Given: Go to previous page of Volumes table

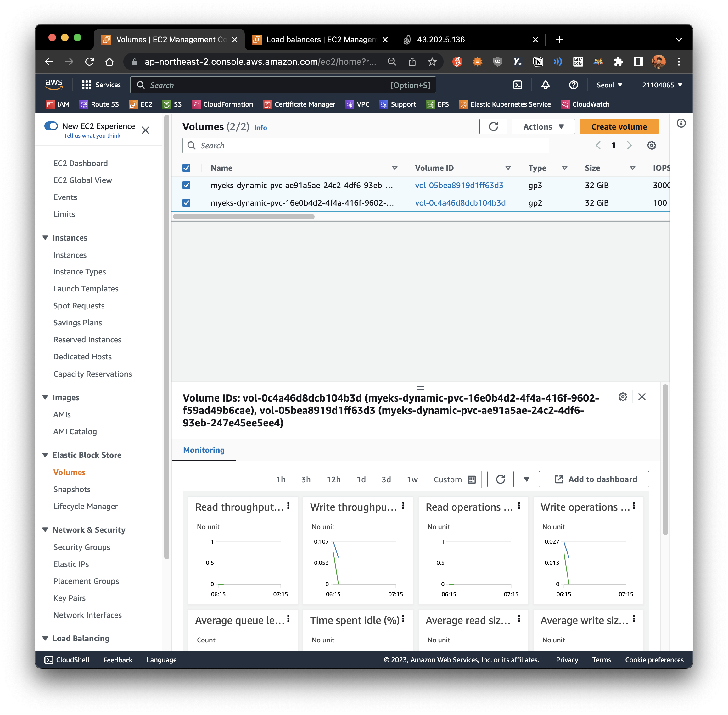Looking at the screenshot, I should point(598,145).
